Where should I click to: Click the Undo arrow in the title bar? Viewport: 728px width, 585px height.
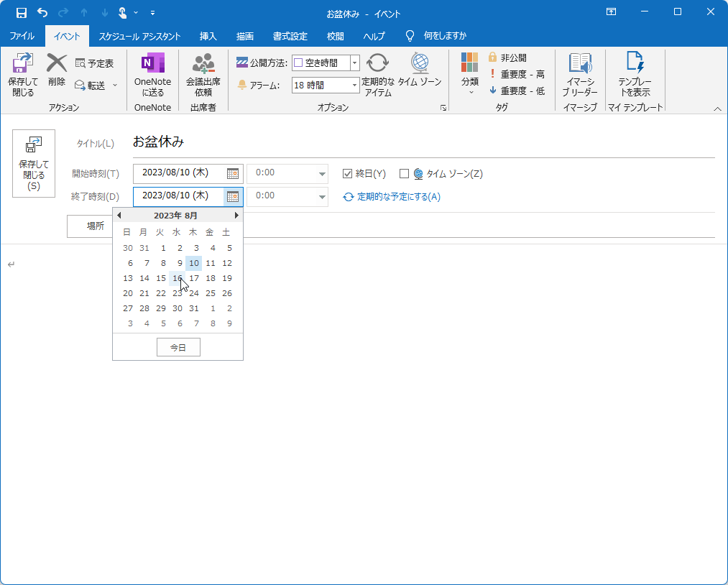coord(42,13)
